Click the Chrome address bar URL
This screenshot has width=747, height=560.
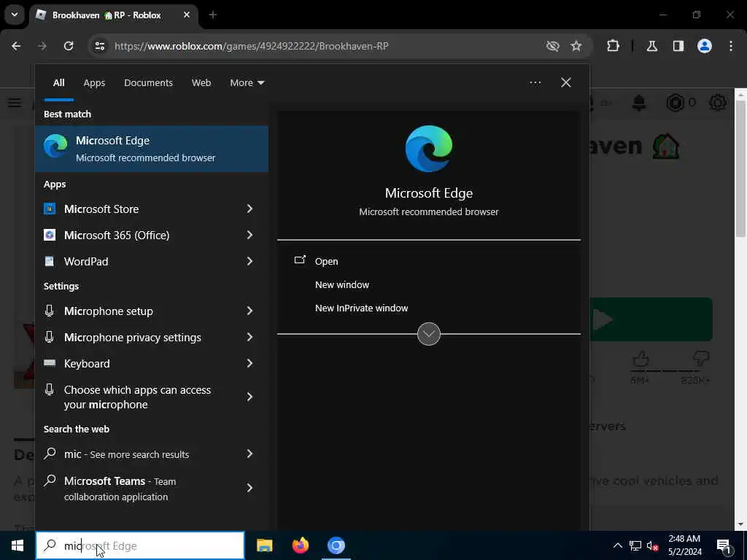point(252,46)
